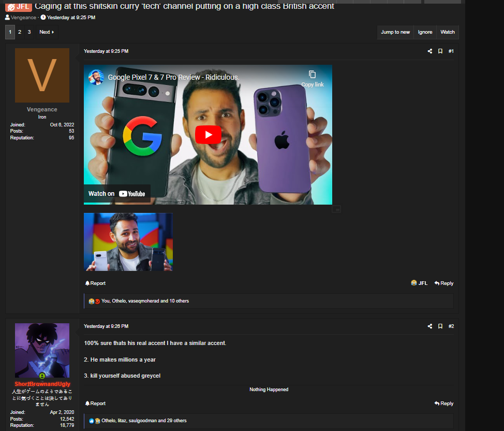This screenshot has height=431, width=504.
Task: Open the YouTube channel avatar icon
Action: (x=96, y=77)
